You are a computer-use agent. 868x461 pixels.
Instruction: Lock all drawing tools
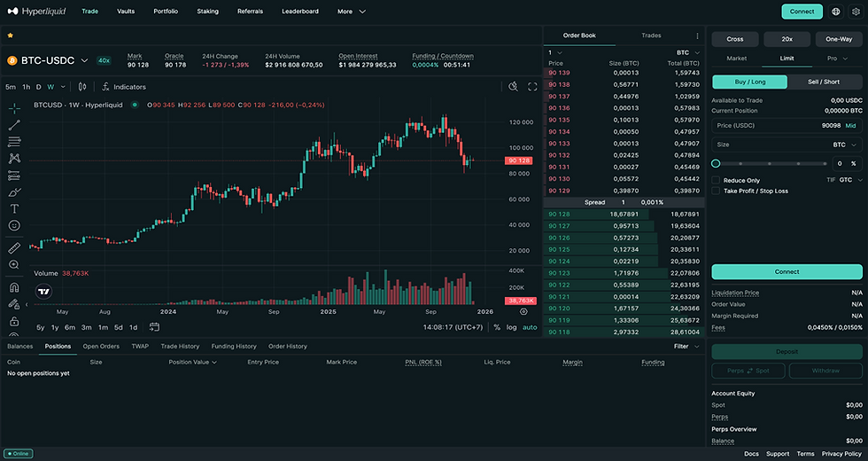pos(14,321)
